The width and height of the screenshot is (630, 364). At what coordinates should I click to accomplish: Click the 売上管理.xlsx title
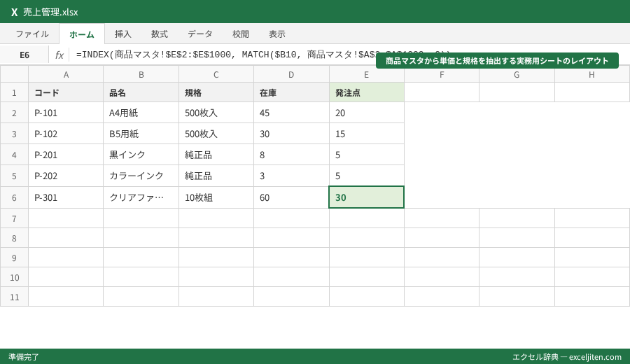pyautogui.click(x=50, y=12)
